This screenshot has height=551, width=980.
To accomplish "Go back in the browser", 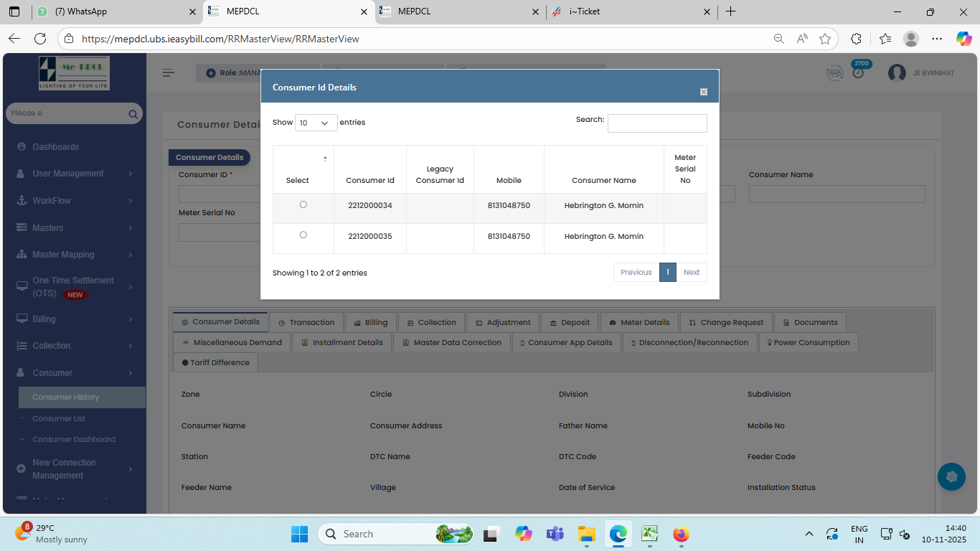I will pos(14,39).
